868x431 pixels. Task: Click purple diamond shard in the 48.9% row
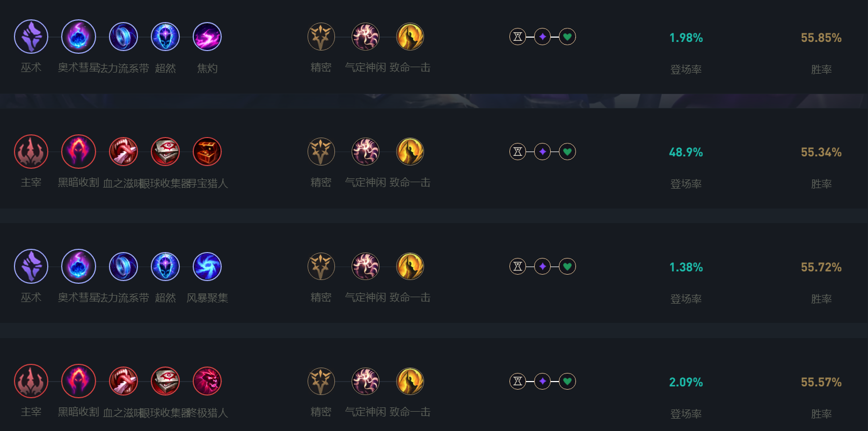pos(543,152)
